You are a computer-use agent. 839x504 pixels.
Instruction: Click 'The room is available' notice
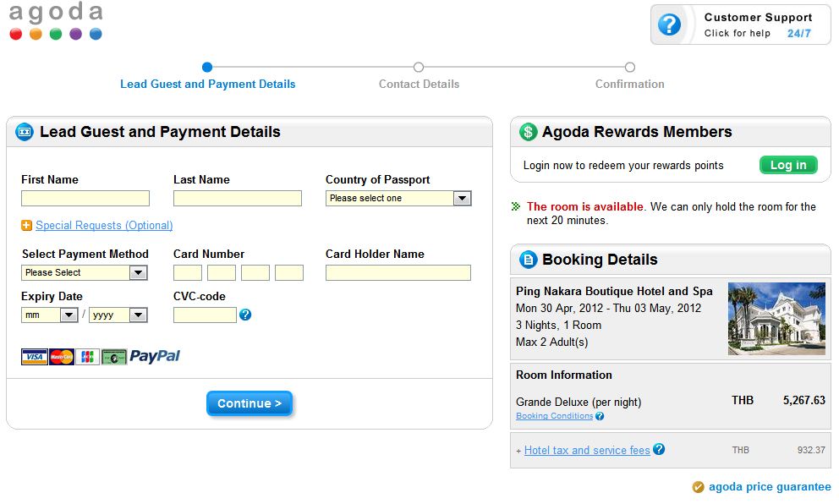(x=585, y=206)
